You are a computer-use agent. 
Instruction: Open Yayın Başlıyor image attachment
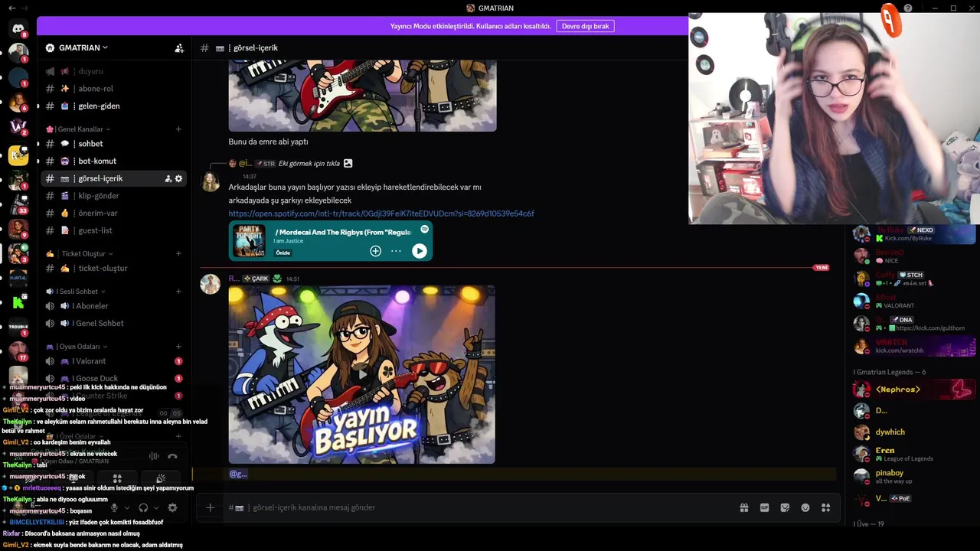coord(361,374)
